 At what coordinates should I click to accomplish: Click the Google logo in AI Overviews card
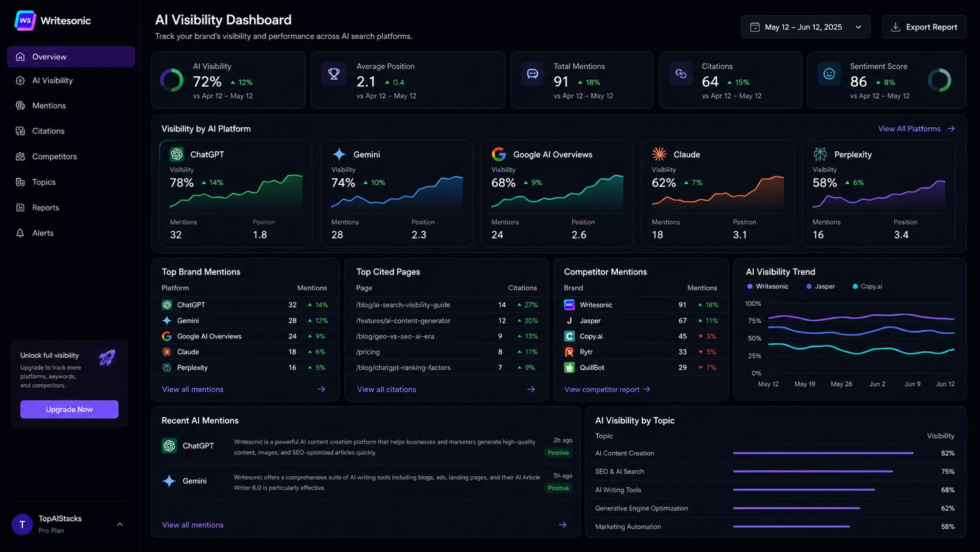pos(499,154)
